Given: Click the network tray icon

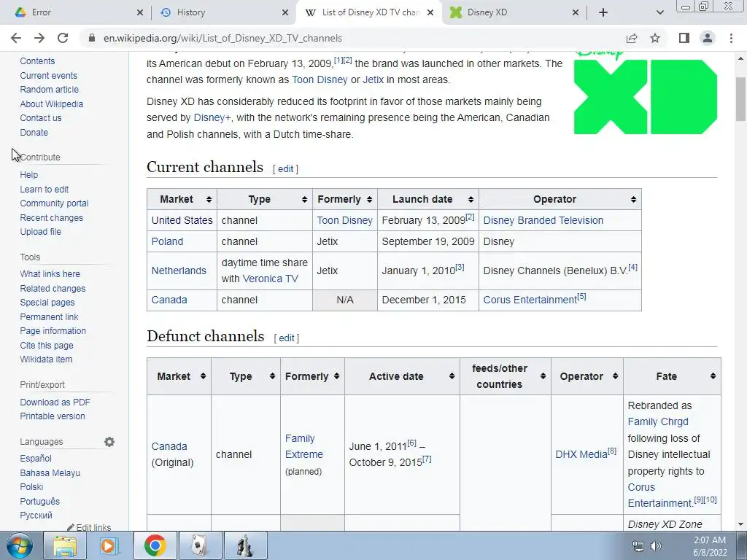Looking at the screenshot, I should (638, 546).
